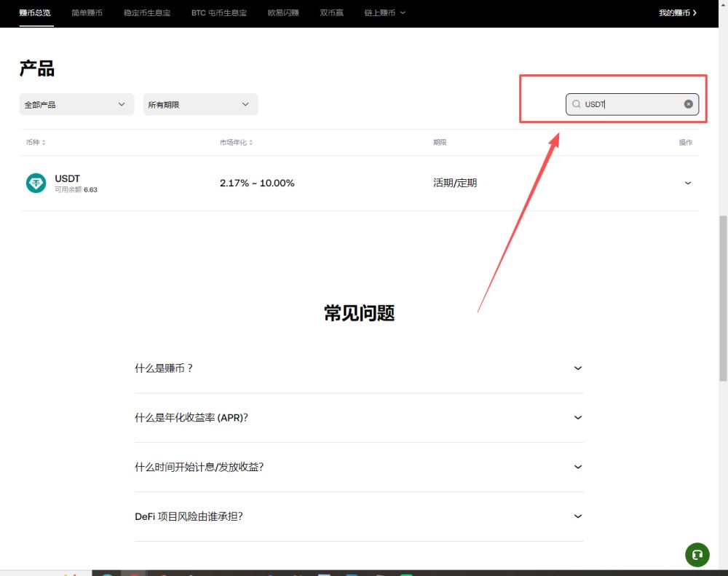Clear the search box with the X icon
This screenshot has width=728, height=576.
tap(688, 104)
